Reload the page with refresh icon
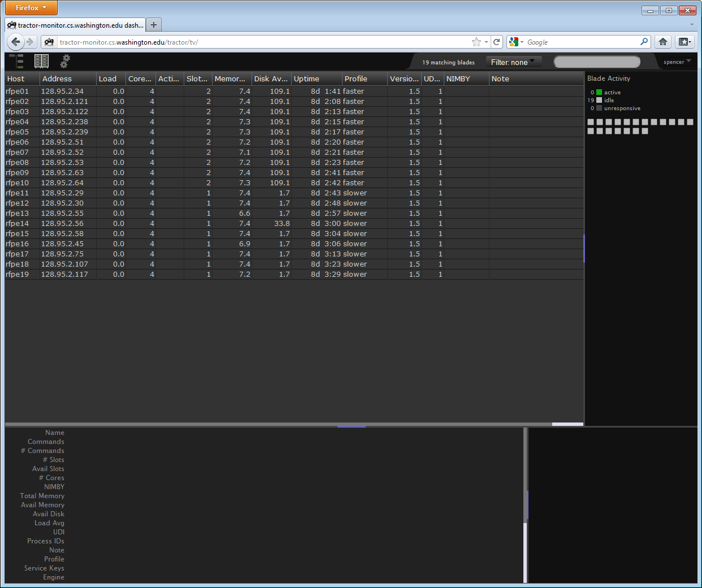Image resolution: width=702 pixels, height=588 pixels. click(x=496, y=42)
